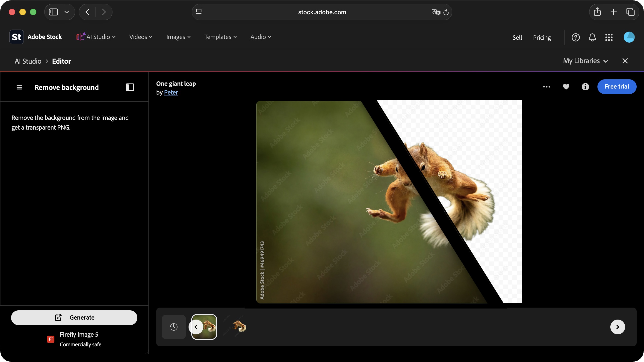Expand the Videos menu
The height and width of the screenshot is (362, 644).
tap(141, 37)
